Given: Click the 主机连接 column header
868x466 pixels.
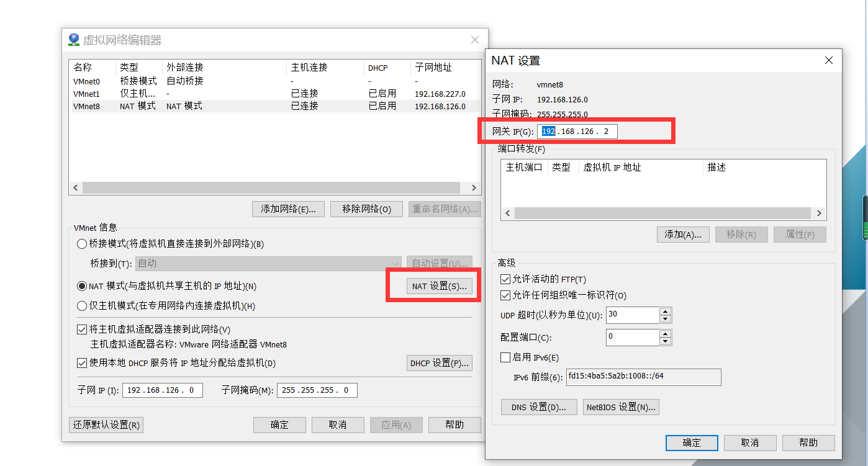Looking at the screenshot, I should click(x=325, y=68).
